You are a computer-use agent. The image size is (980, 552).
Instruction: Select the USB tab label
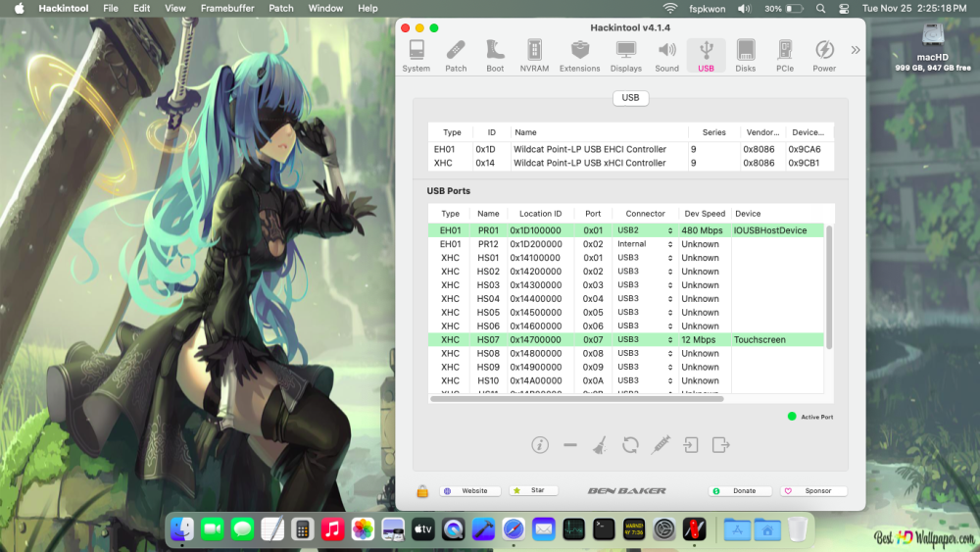pyautogui.click(x=630, y=97)
